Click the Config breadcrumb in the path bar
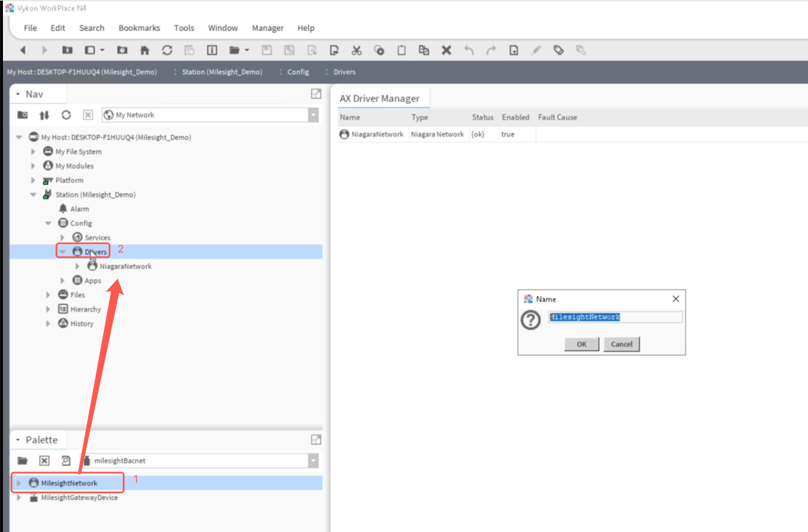This screenshot has width=808, height=532. pos(298,72)
